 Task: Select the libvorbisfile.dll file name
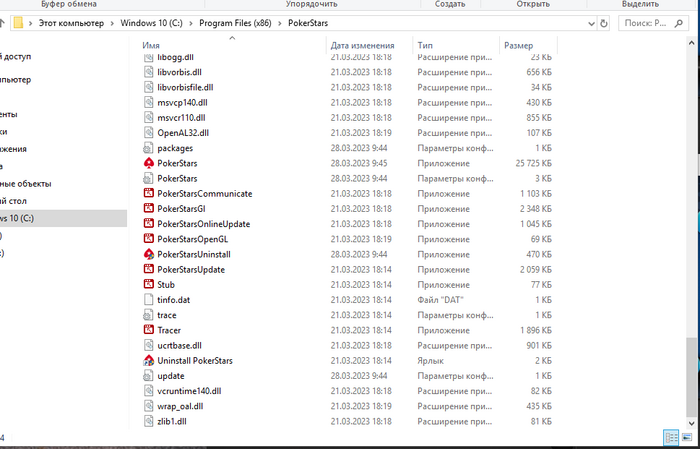pos(185,87)
